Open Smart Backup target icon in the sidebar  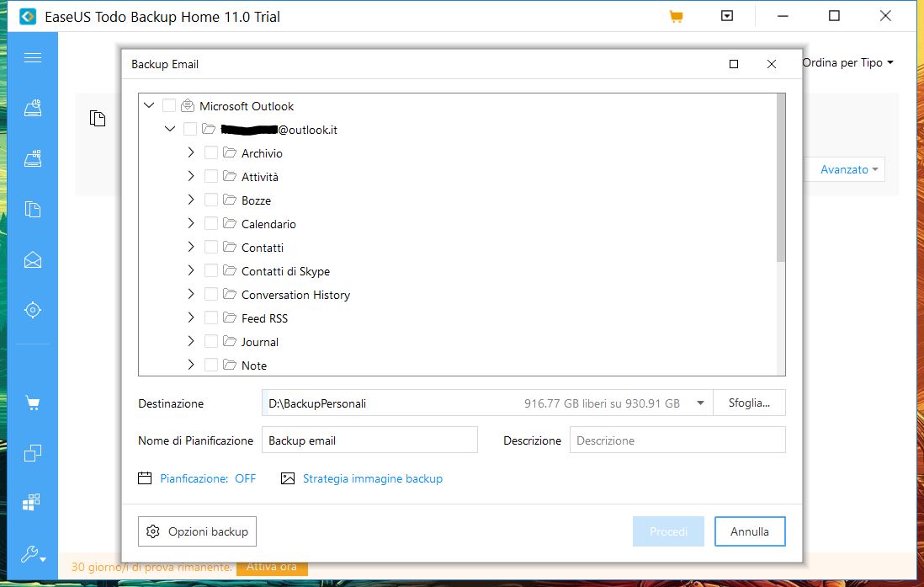click(33, 310)
